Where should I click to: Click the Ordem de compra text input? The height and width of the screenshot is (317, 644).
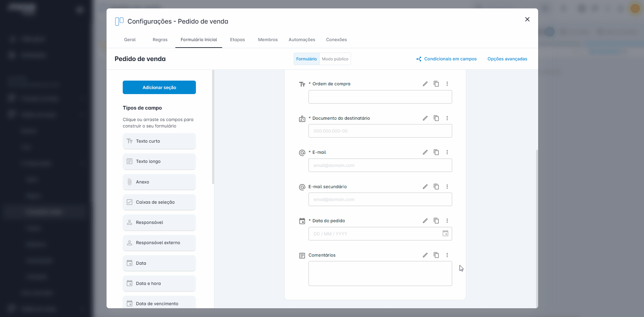coord(380,97)
